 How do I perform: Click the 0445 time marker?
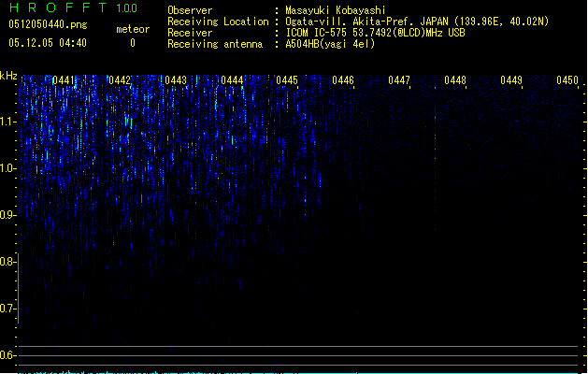coord(287,80)
